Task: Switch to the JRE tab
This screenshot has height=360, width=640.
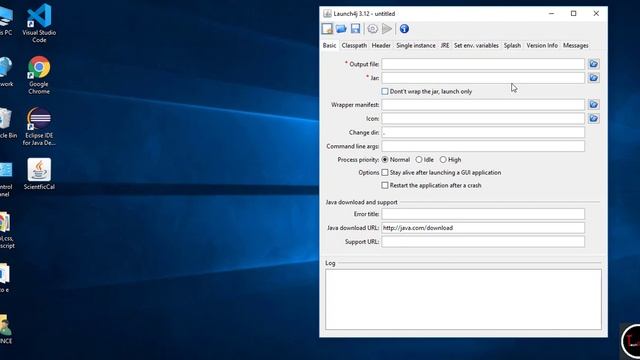Action: click(x=445, y=45)
